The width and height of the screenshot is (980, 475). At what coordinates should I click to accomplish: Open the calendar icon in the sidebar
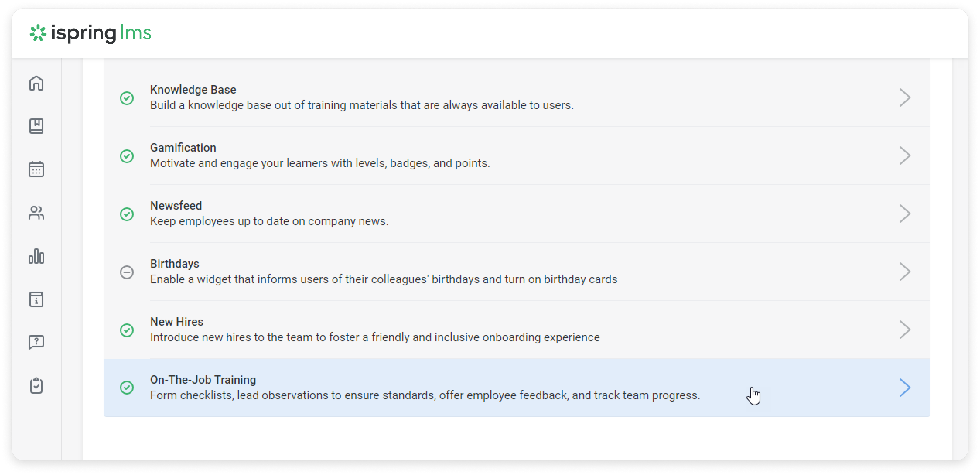click(36, 169)
